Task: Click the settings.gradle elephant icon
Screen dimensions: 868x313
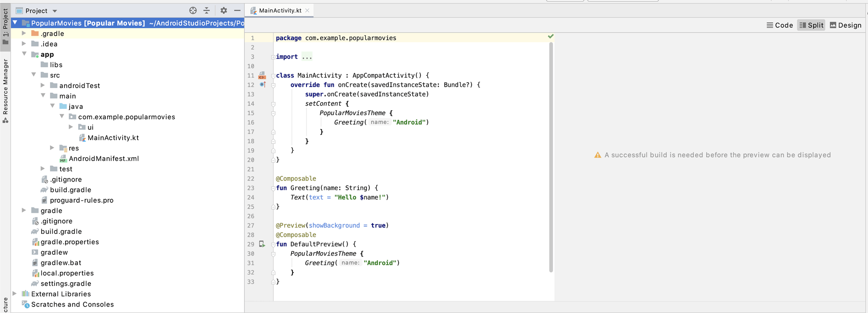Action: click(x=35, y=283)
